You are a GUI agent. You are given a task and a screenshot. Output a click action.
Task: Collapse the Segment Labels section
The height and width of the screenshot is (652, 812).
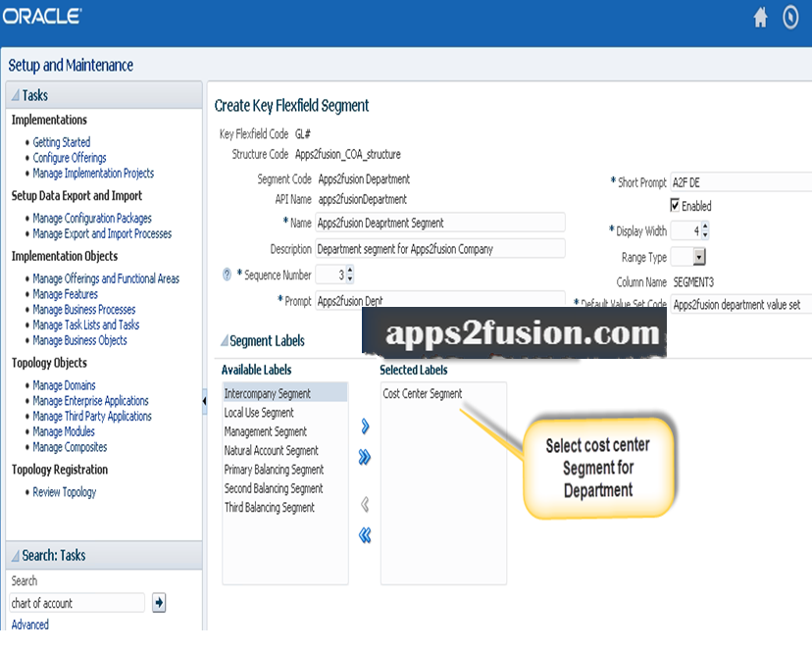225,341
